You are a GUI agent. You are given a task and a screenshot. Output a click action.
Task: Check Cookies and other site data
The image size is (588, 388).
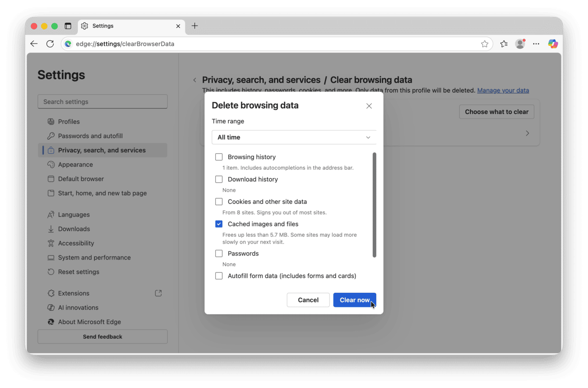coord(219,202)
